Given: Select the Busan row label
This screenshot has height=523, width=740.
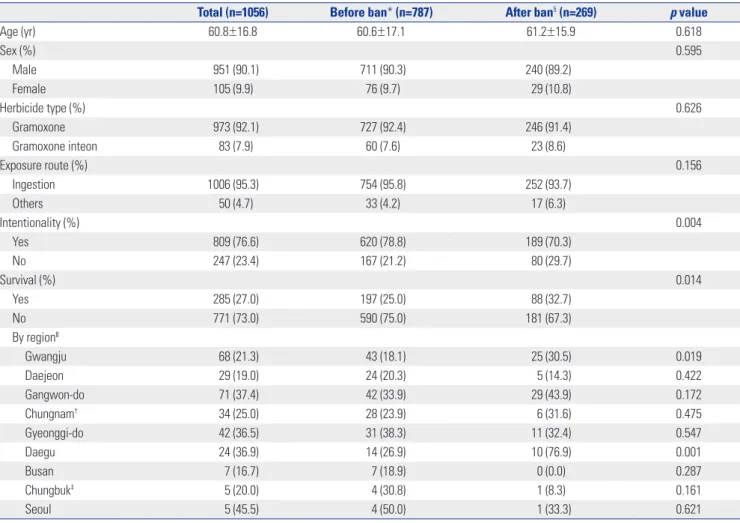Looking at the screenshot, I should [39, 471].
